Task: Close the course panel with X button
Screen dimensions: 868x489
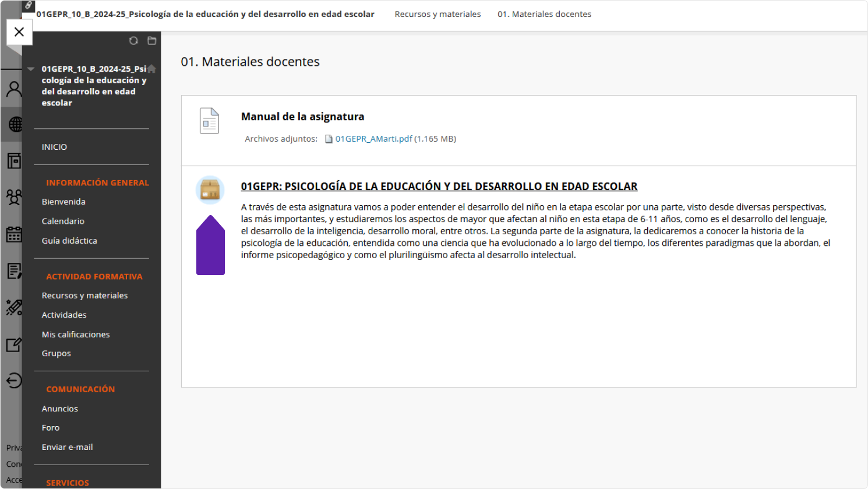Action: point(19,32)
